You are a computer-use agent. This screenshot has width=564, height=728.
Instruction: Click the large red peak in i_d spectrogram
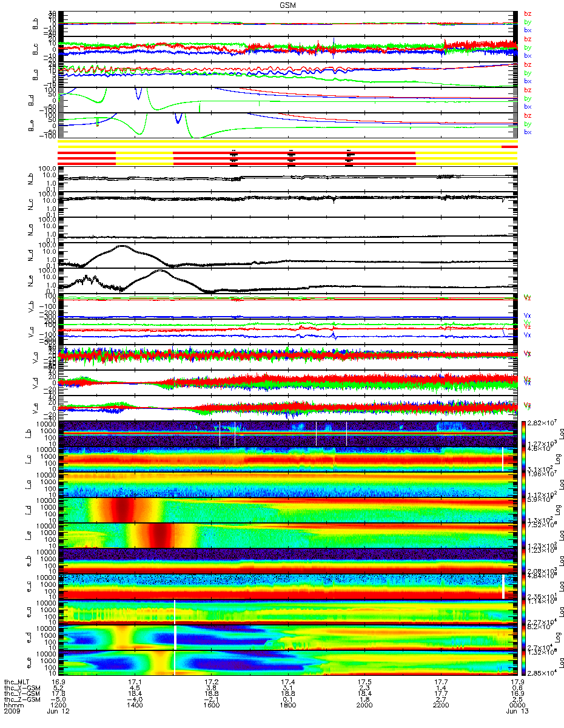pos(123,510)
